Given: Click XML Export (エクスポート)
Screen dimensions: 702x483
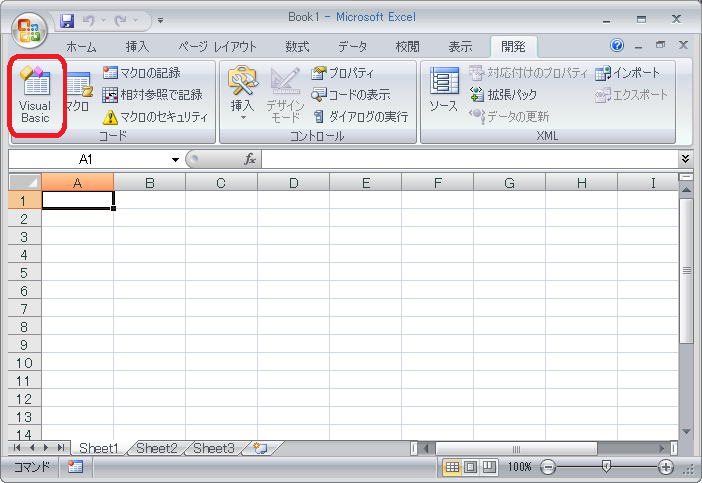Looking at the screenshot, I should (631, 94).
